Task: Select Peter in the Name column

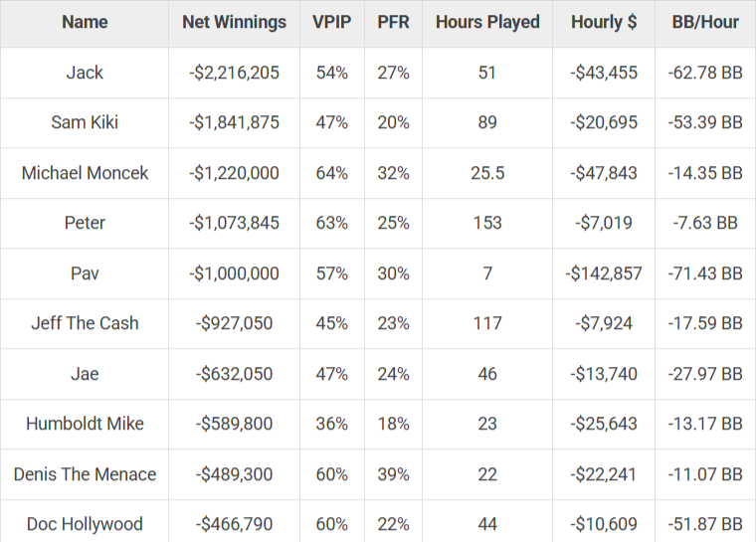Action: (85, 223)
